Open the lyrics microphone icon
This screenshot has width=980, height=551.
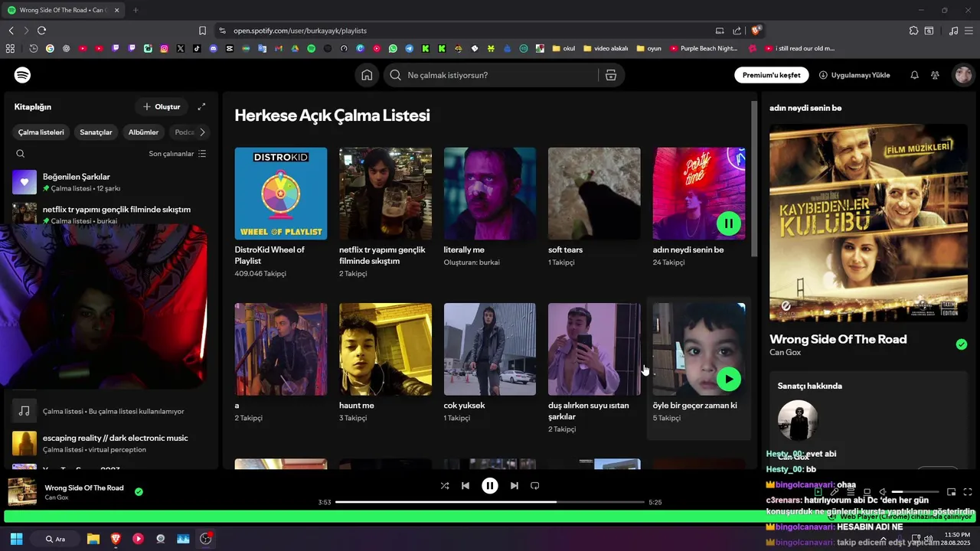click(835, 491)
